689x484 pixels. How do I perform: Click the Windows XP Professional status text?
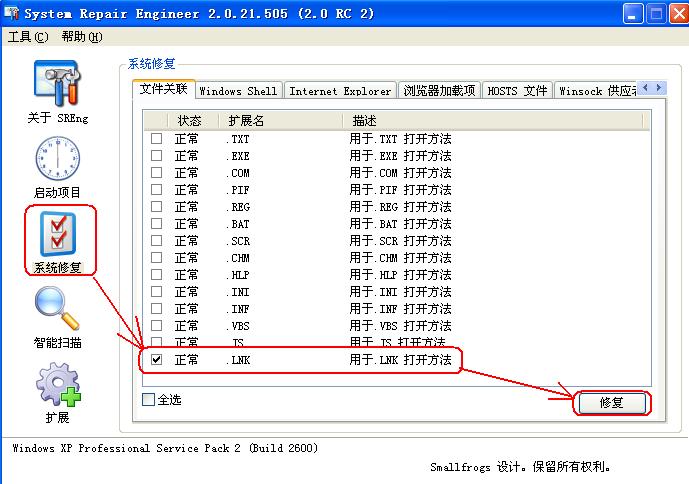coord(165,448)
